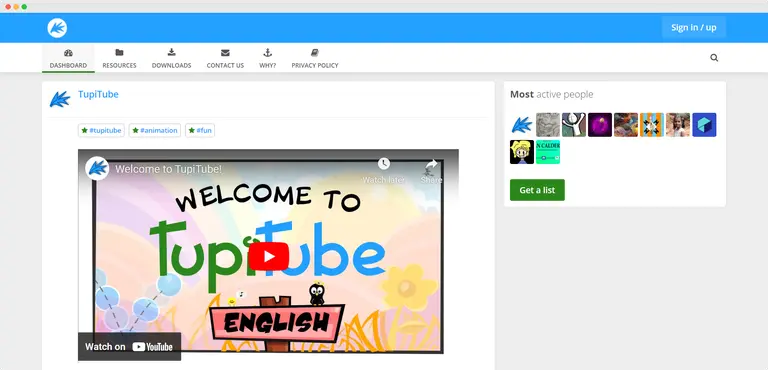Select the #animation tag
This screenshot has width=768, height=370.
click(x=155, y=130)
